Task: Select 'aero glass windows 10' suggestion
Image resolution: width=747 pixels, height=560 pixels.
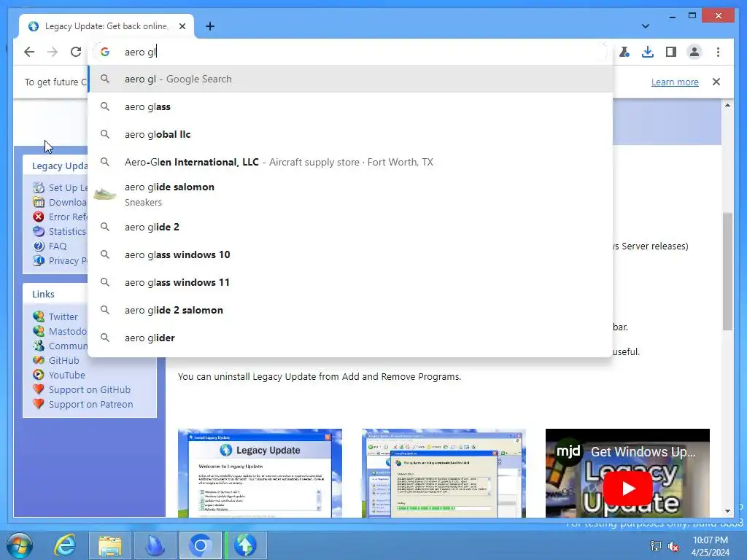Action: pyautogui.click(x=351, y=254)
